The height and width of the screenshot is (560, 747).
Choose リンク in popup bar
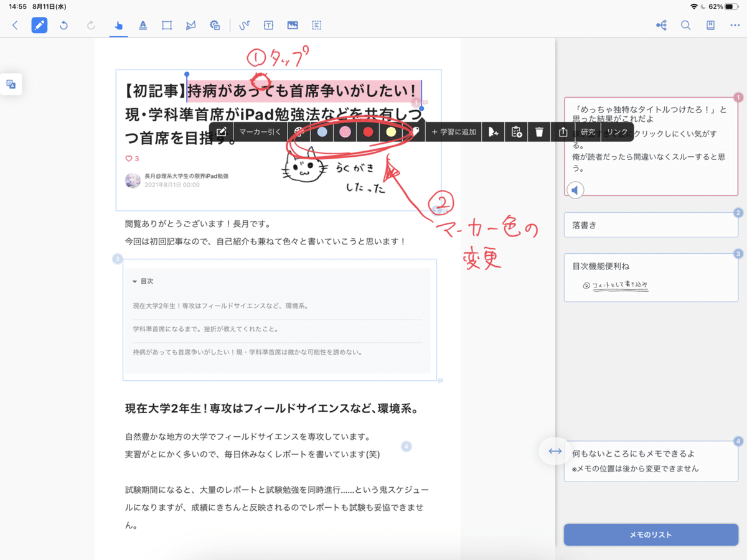click(617, 132)
